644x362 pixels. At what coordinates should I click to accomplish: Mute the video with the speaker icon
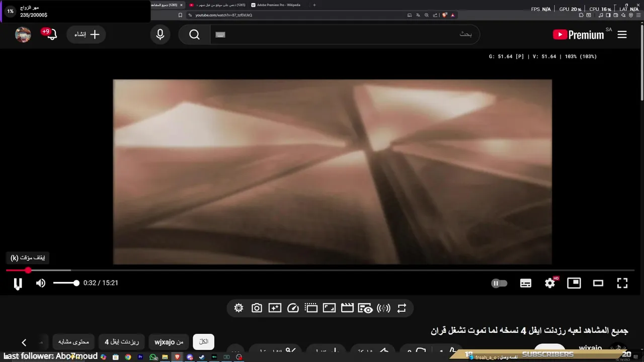[41, 283]
